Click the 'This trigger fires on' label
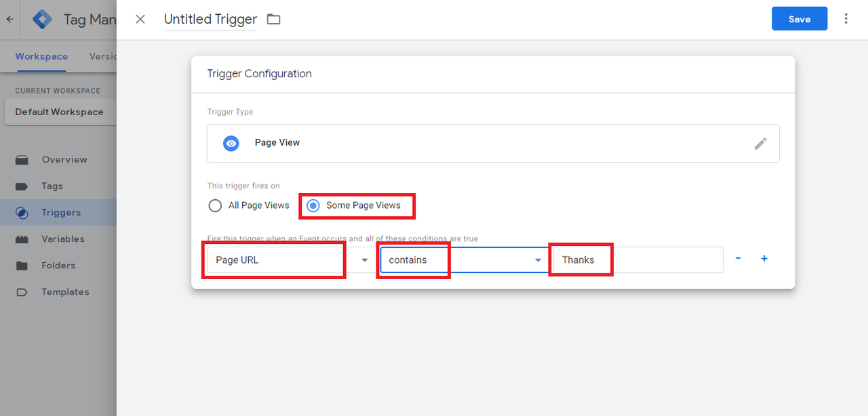The height and width of the screenshot is (416, 868). pyautogui.click(x=243, y=186)
